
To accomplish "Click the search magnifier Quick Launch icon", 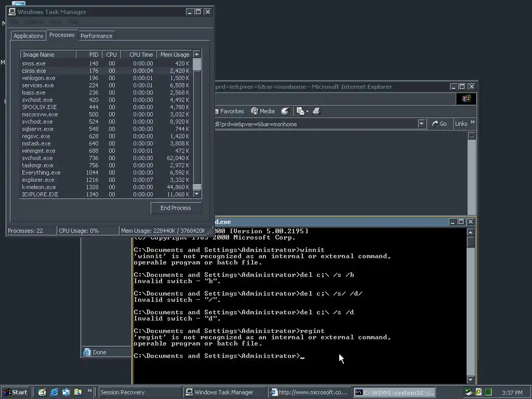I will (78, 393).
